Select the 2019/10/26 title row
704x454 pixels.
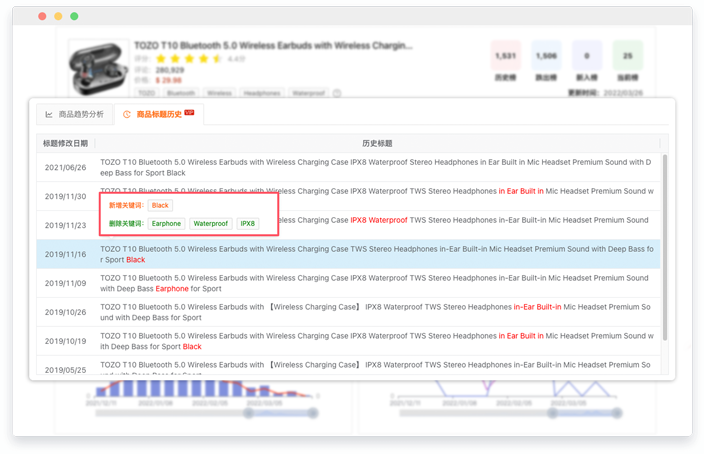click(x=348, y=312)
